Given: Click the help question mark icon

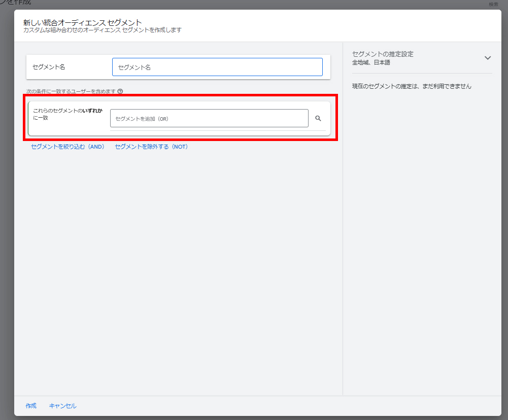Looking at the screenshot, I should (120, 92).
